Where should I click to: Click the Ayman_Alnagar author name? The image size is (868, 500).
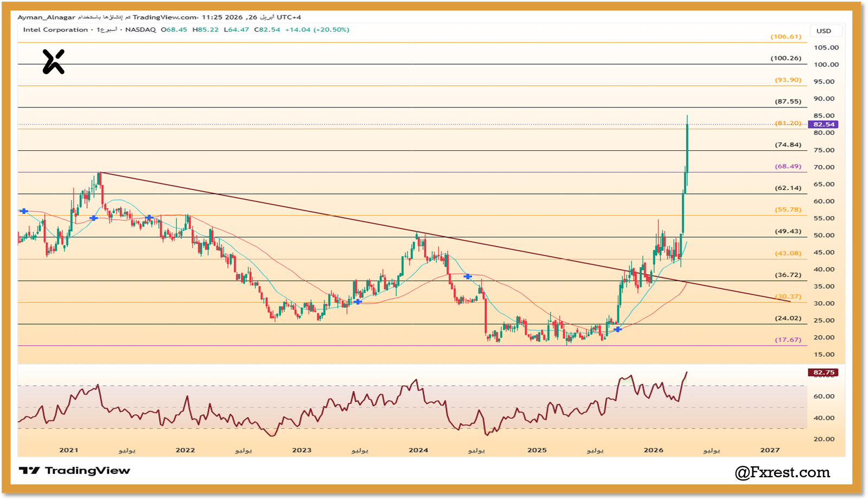[46, 17]
